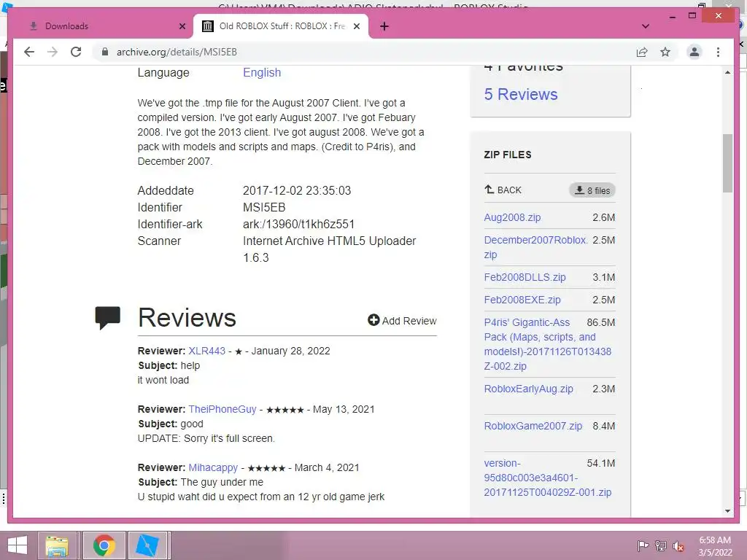Download Feb2008DLLS.zip

(x=525, y=277)
